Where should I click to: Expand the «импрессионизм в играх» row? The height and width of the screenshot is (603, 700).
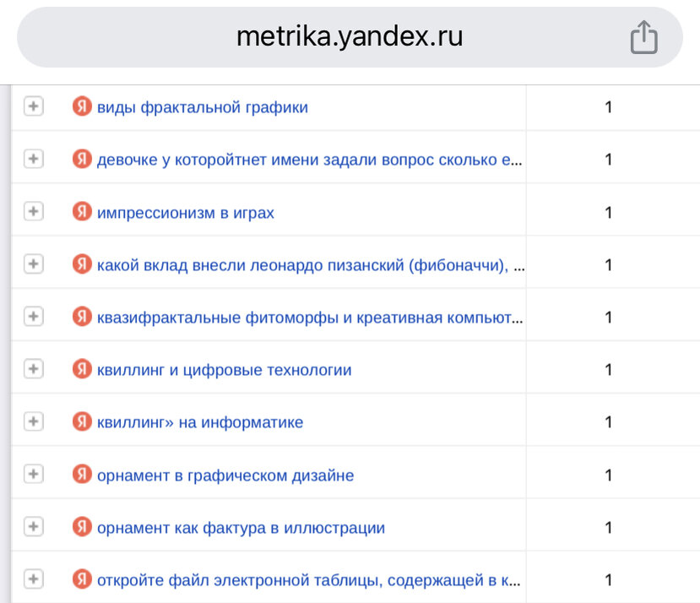[34, 211]
